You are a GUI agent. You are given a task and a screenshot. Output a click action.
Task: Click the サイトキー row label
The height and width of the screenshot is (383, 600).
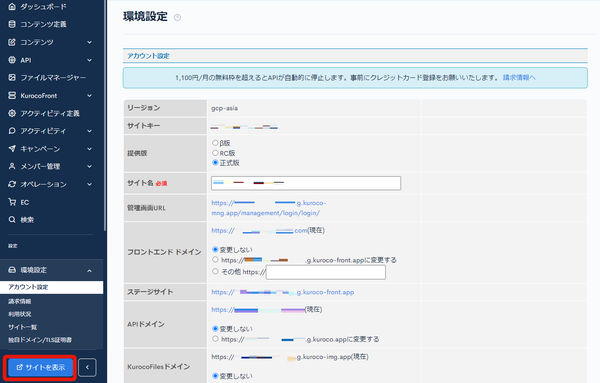tap(143, 126)
